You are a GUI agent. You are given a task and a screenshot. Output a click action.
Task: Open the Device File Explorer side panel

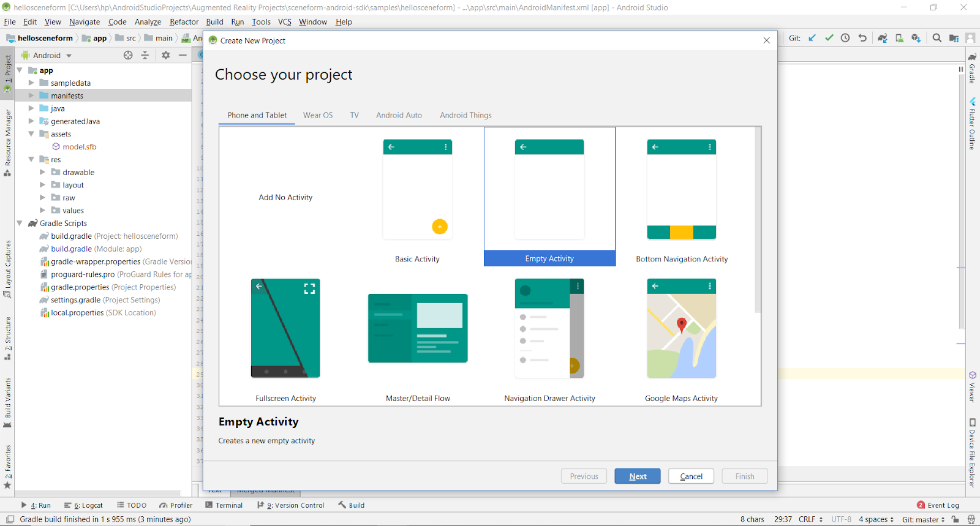pos(972,453)
